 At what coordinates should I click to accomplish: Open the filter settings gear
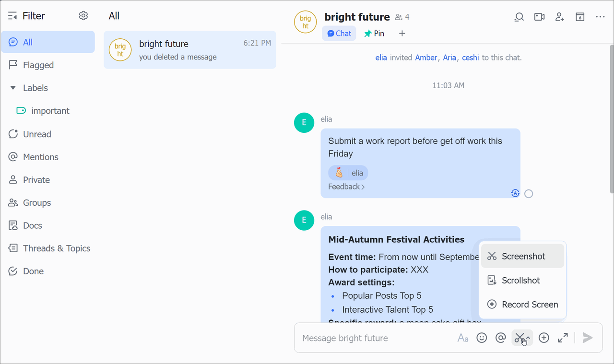pos(83,16)
